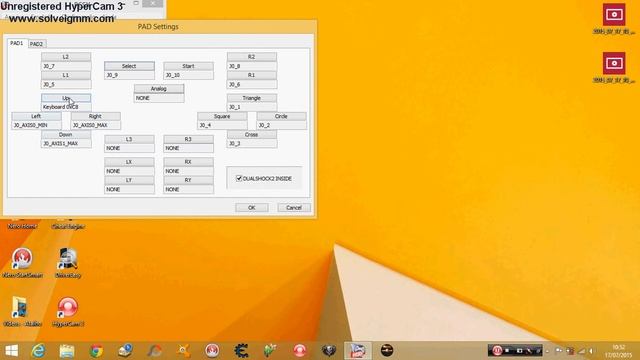This screenshot has width=640, height=360.
Task: Open Internet Explorer from taskbar
Action: [x=38, y=351]
